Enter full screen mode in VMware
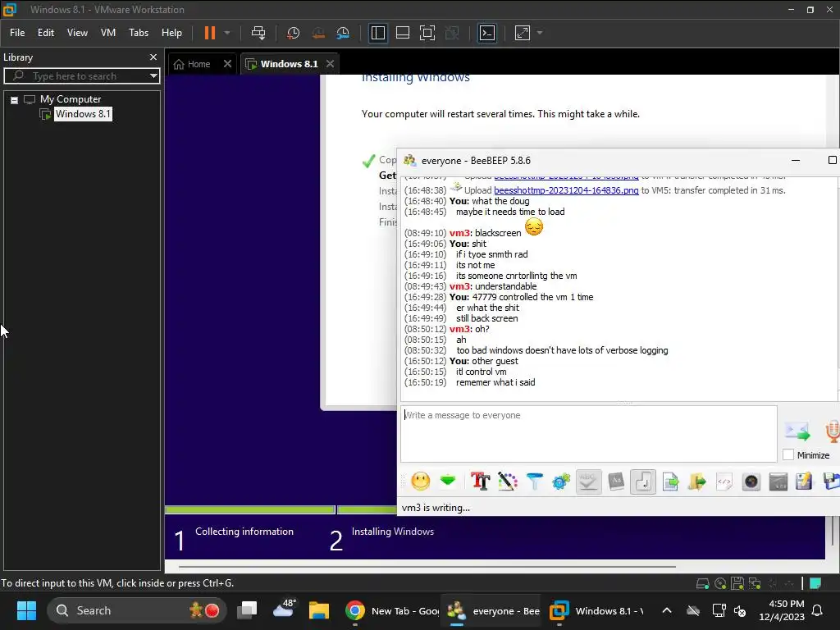Screen dimensions: 840x630 [427, 33]
